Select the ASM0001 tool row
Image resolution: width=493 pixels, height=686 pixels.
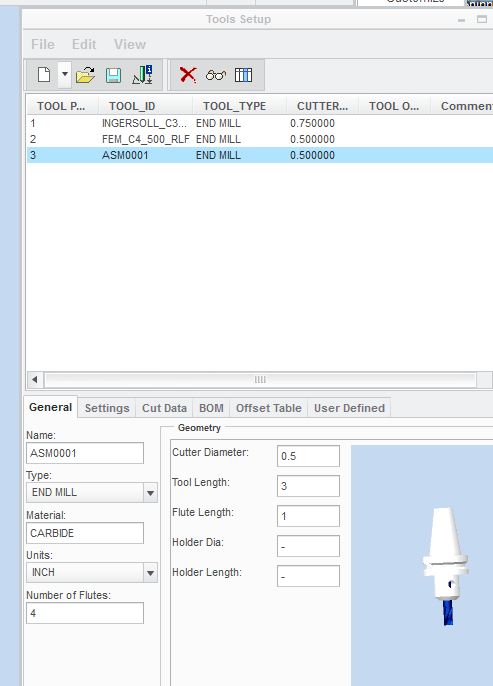click(x=260, y=155)
